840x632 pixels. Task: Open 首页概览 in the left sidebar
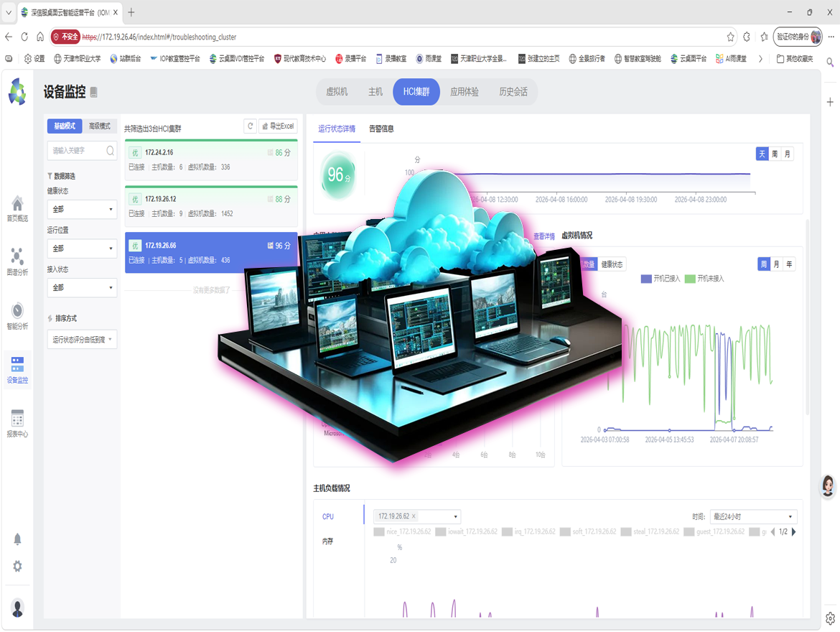[17, 209]
